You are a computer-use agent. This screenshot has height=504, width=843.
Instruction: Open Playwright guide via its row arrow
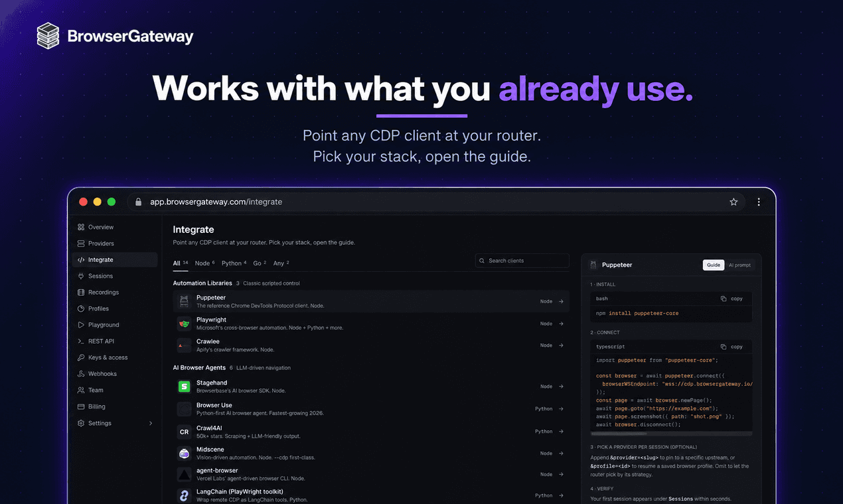click(561, 324)
